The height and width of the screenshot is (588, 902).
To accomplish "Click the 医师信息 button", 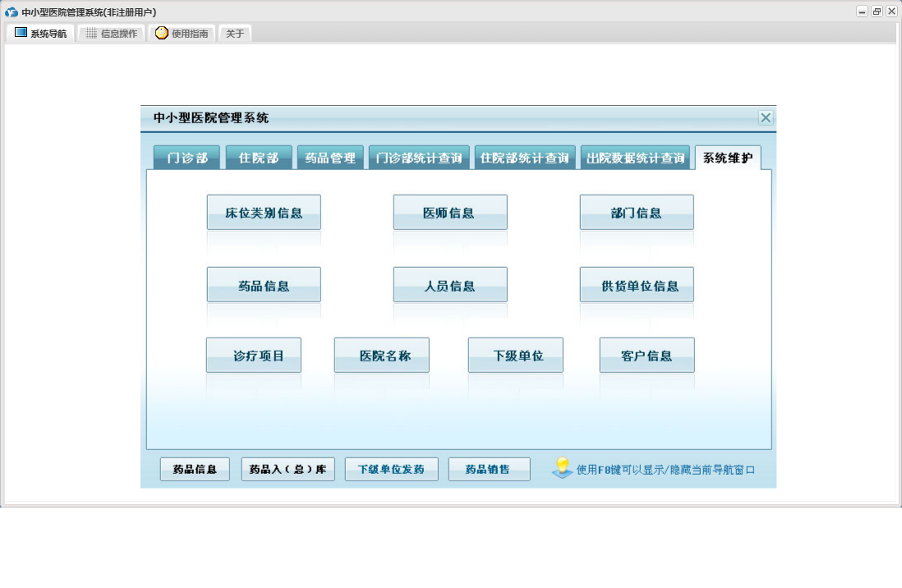I will tap(449, 213).
